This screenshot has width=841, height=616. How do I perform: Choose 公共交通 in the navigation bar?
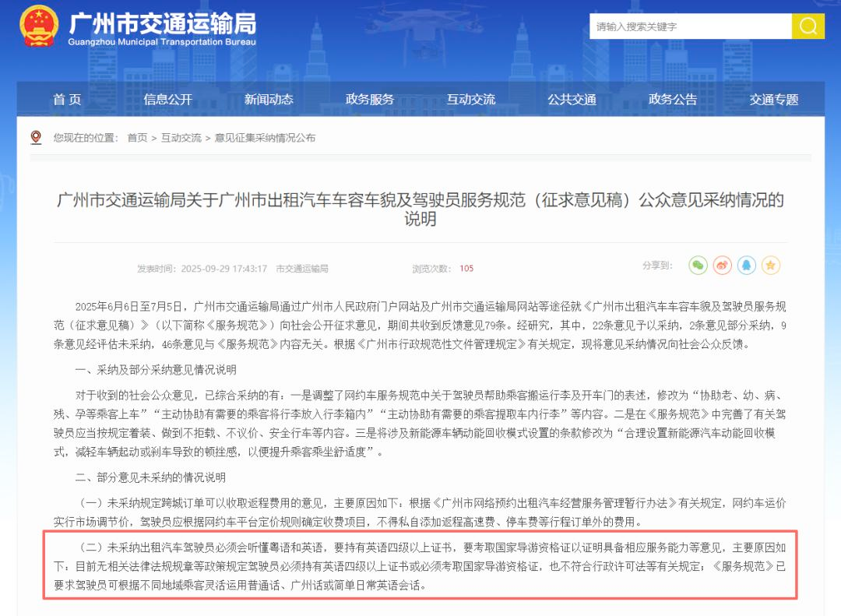pyautogui.click(x=572, y=100)
